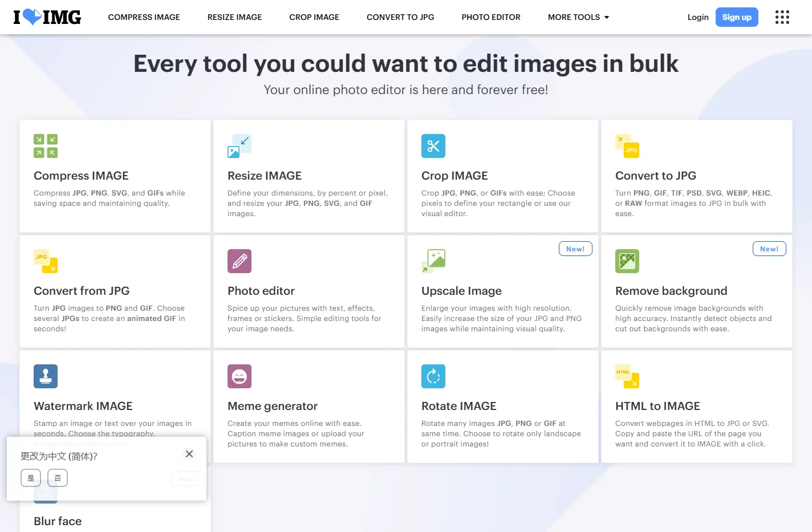Click the Sign up button
The width and height of the screenshot is (812, 532).
point(737,17)
